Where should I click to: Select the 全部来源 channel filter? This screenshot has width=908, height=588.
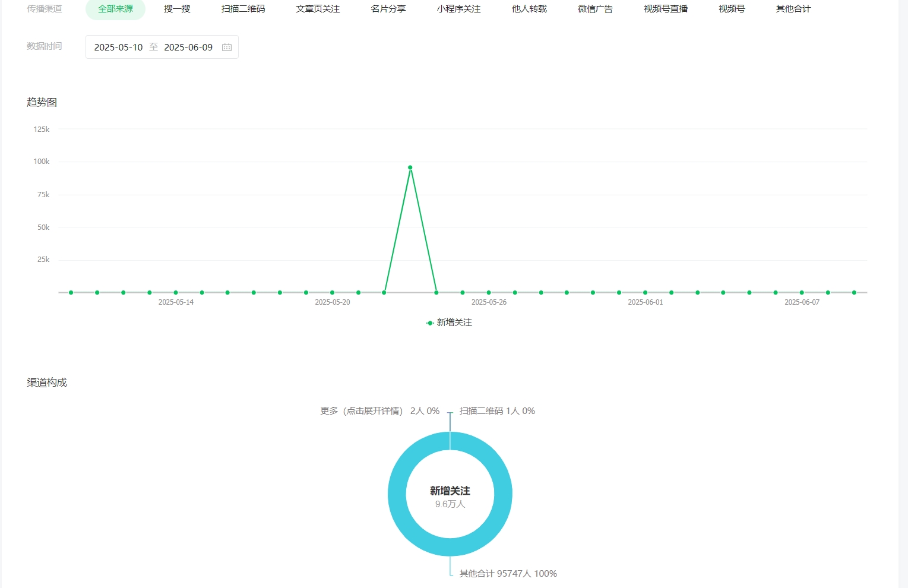tap(115, 9)
